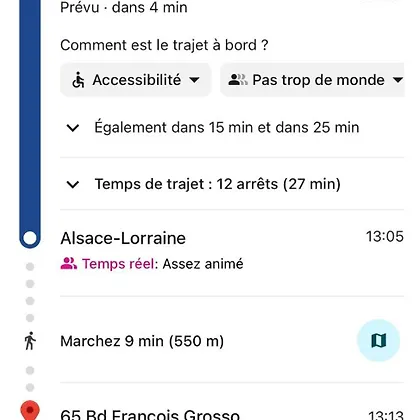
Task: Click the dropdown arrow next to Accessibilité
Action: (x=194, y=80)
